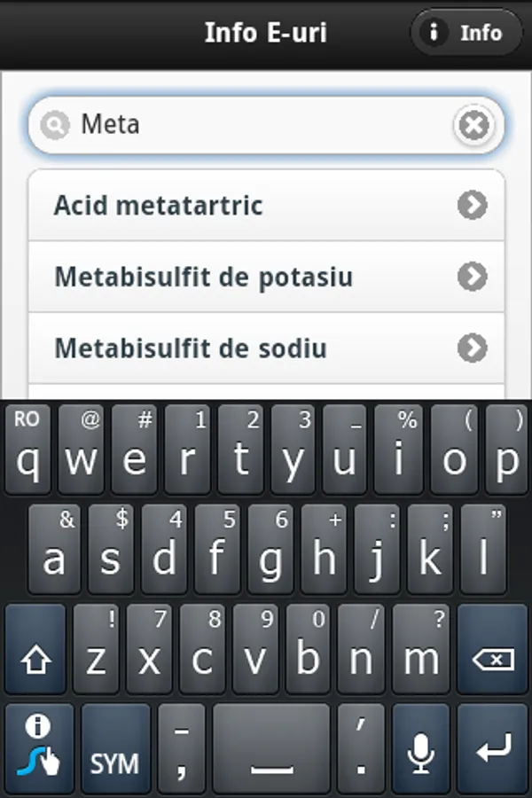Expand the Metabisulfit de sodiu chevron
Screen dimensions: 532x798
(472, 348)
